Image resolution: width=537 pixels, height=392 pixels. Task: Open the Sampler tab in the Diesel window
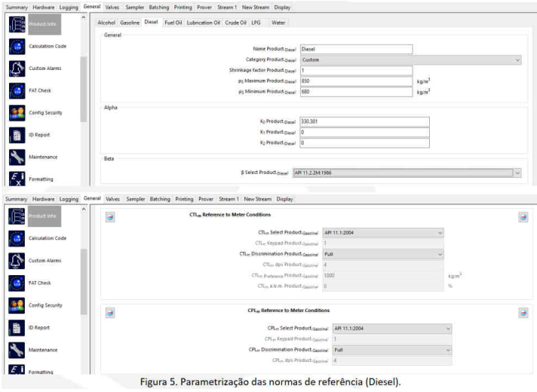pos(134,8)
